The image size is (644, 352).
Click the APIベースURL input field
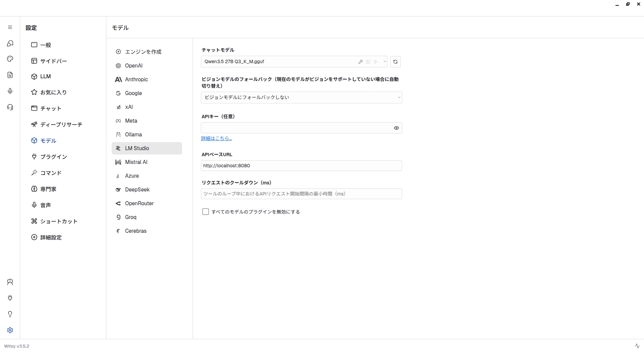301,166
